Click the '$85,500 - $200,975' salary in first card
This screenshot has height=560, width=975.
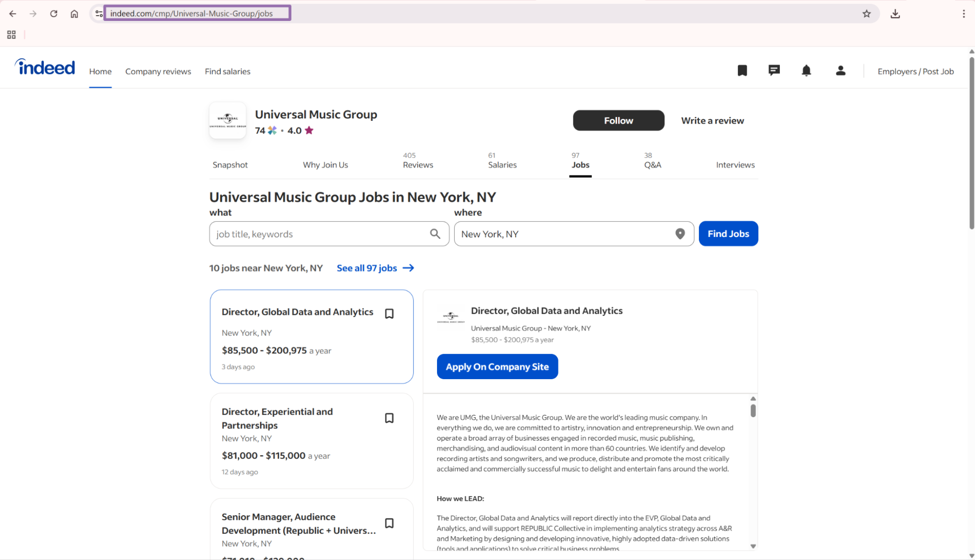[x=264, y=350]
